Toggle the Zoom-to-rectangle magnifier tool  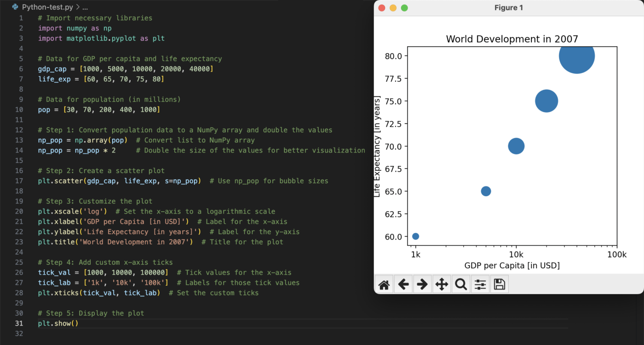pos(460,284)
